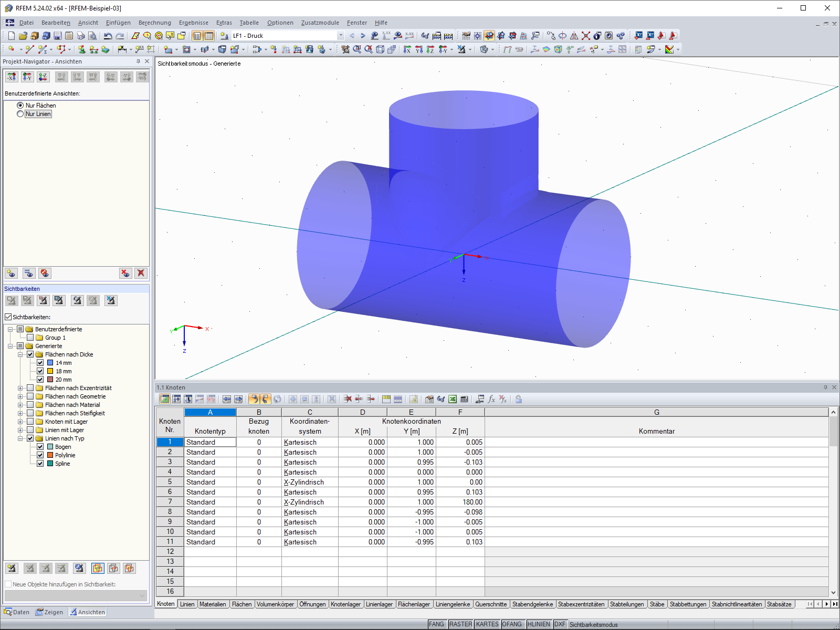Open the Zusatzmodule menu

coord(320,23)
